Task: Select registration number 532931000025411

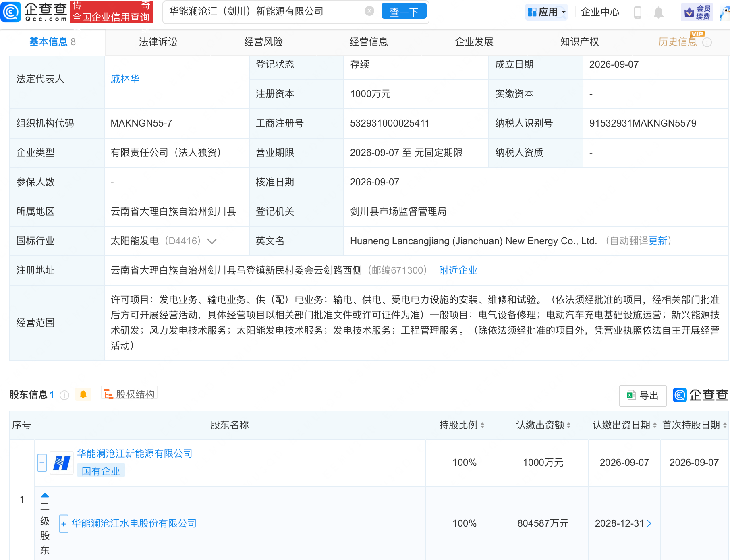Action: (x=390, y=123)
